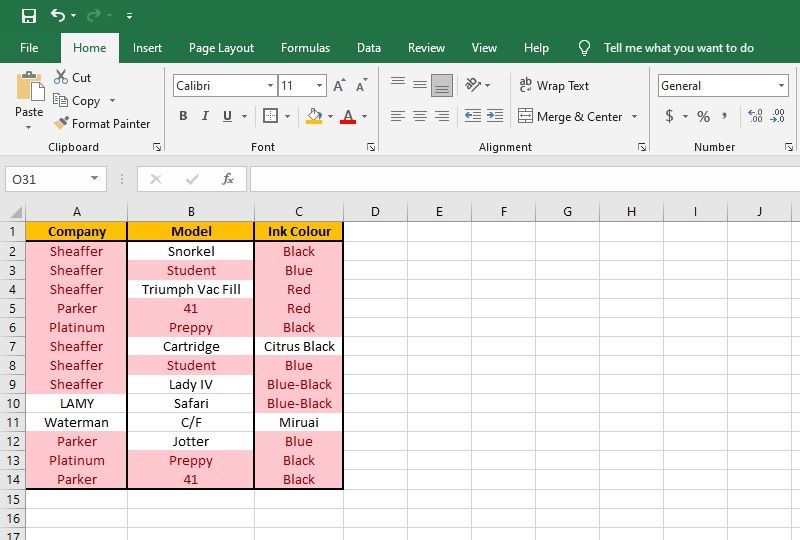Open the File menu

click(x=29, y=48)
